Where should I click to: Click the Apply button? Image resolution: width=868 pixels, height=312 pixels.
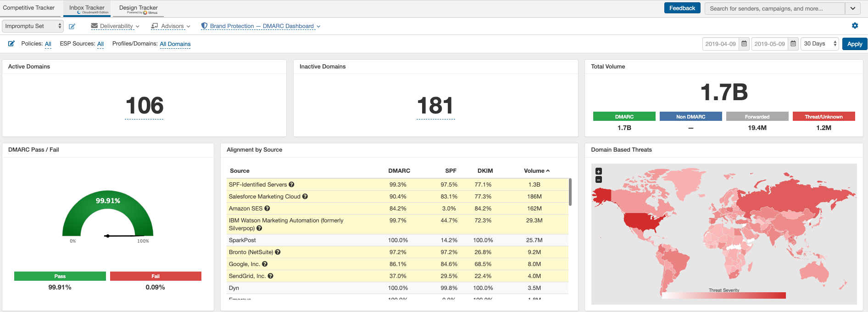point(855,44)
